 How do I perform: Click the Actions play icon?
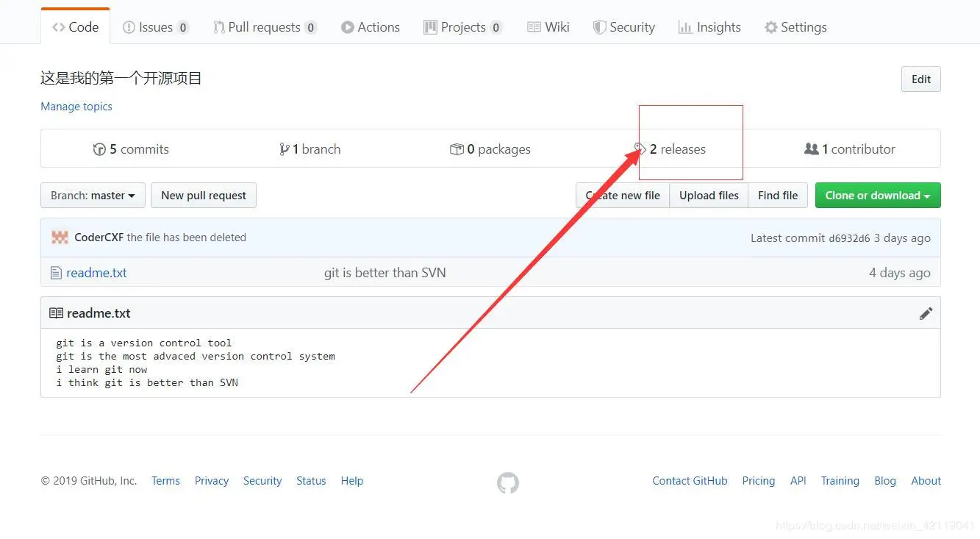[x=347, y=27]
